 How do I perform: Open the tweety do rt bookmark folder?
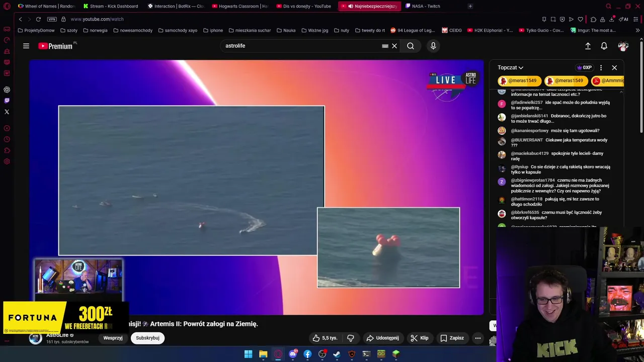[370, 30]
